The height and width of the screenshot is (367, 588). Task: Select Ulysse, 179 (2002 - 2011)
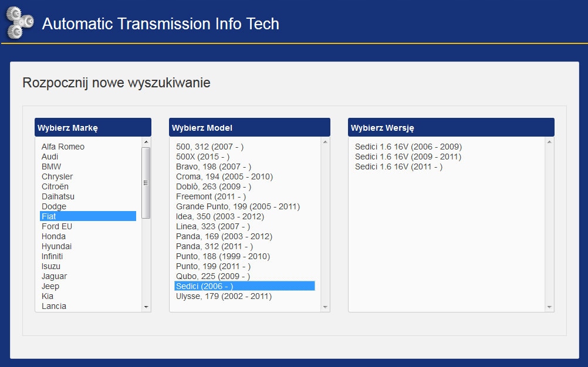tap(224, 296)
